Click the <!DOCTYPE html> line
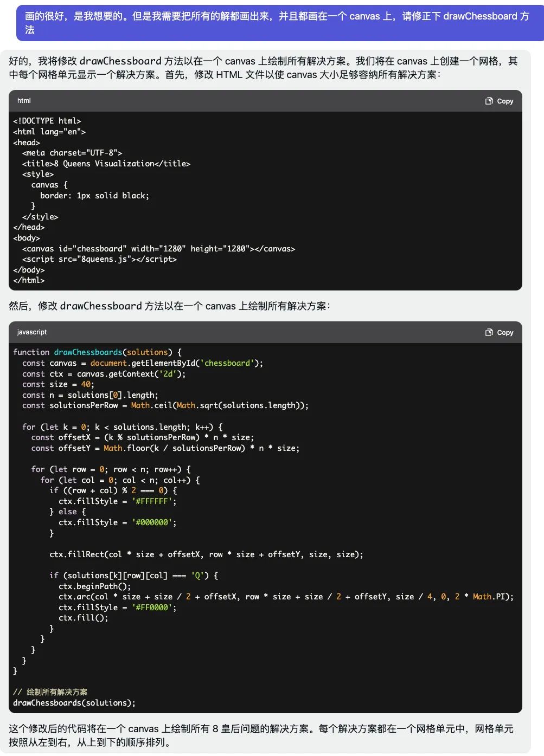The height and width of the screenshot is (756, 544). [47, 121]
